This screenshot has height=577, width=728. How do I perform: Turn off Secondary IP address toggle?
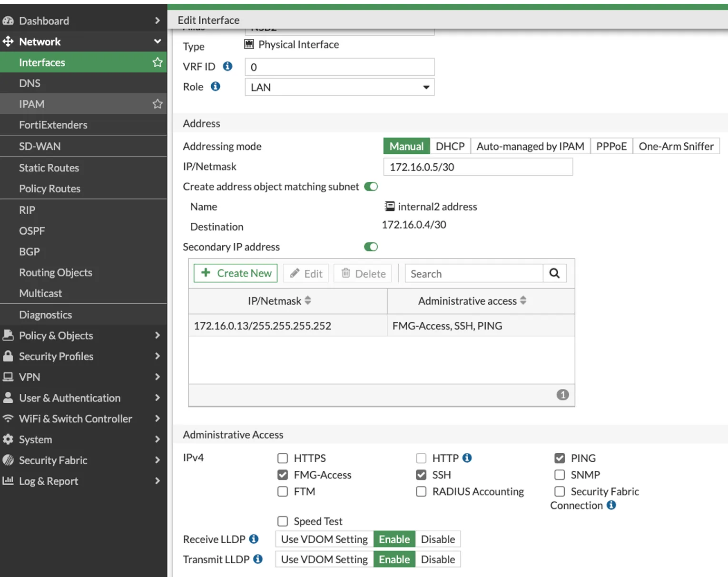pyautogui.click(x=371, y=247)
